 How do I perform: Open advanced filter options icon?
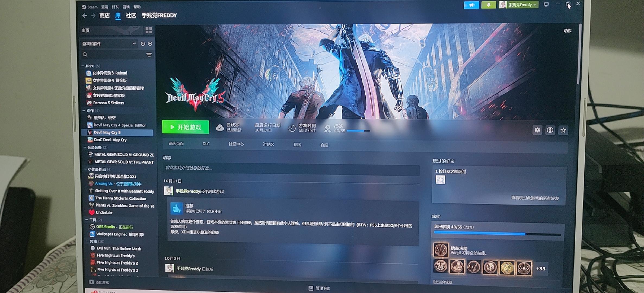[x=149, y=55]
